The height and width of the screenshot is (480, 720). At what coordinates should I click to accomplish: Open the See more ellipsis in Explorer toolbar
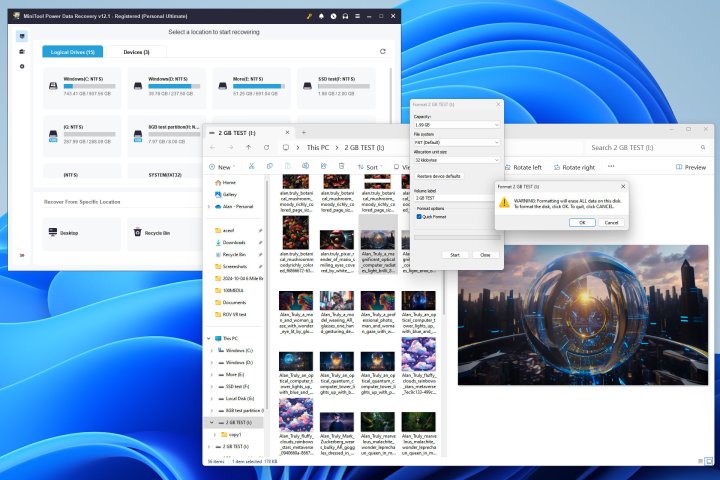[x=611, y=167]
